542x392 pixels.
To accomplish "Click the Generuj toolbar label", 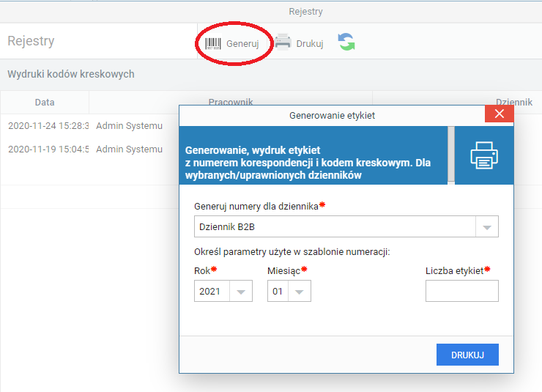I will [x=242, y=44].
